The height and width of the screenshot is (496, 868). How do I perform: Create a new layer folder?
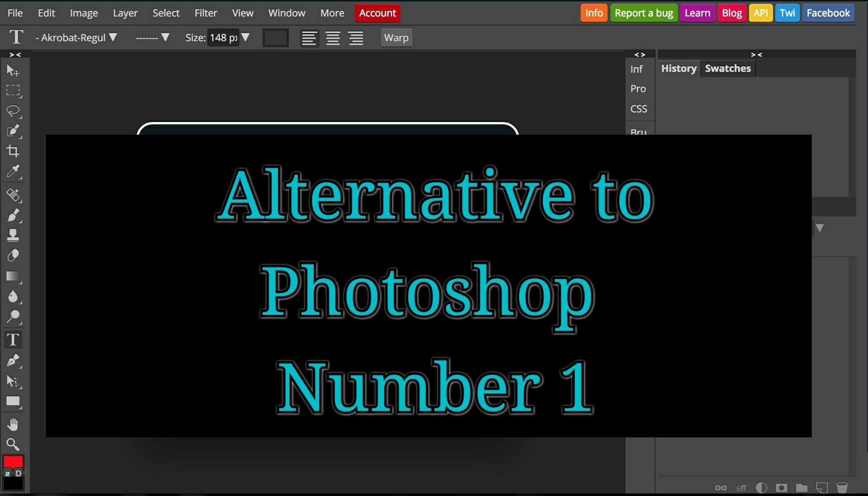(x=802, y=488)
